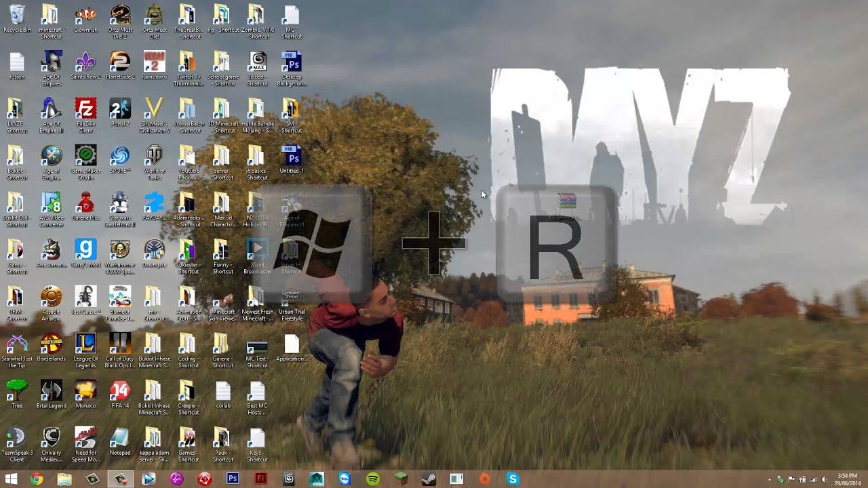Select the Assault Android Cactus icon
Screen dimensions: 868x488
tap(52, 304)
